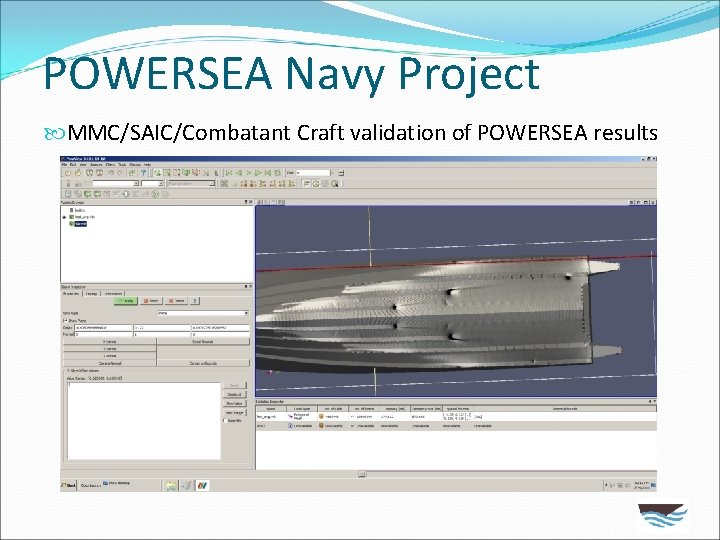
Task: Jump to Last Frame in VCR controls
Action: click(x=268, y=173)
